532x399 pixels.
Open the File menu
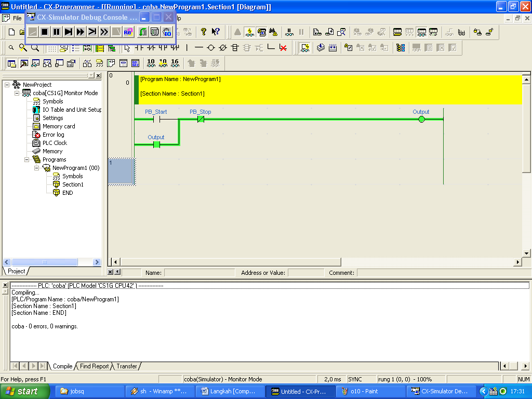(x=17, y=17)
